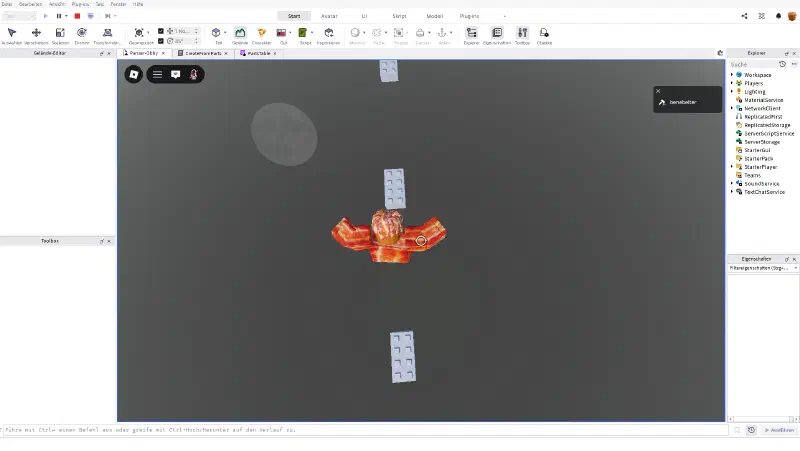This screenshot has height=451, width=800.
Task: Click the Ausführen run button
Action: 779,430
